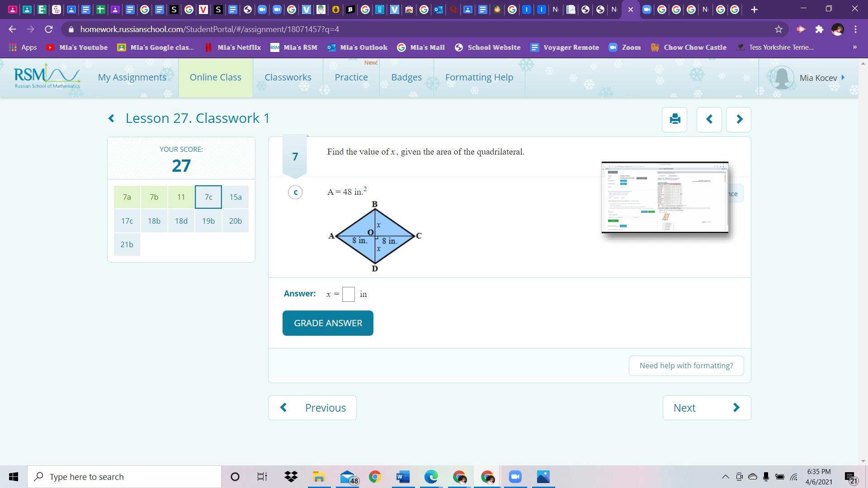
Task: Open the Practice tab
Action: pyautogui.click(x=351, y=77)
